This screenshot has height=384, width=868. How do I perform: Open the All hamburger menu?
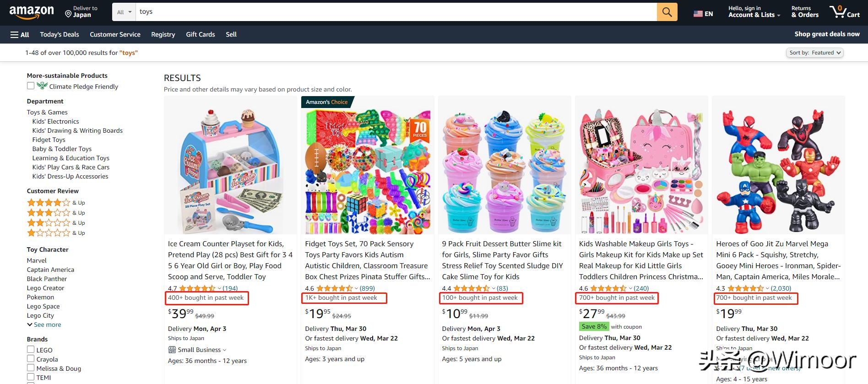(x=20, y=34)
